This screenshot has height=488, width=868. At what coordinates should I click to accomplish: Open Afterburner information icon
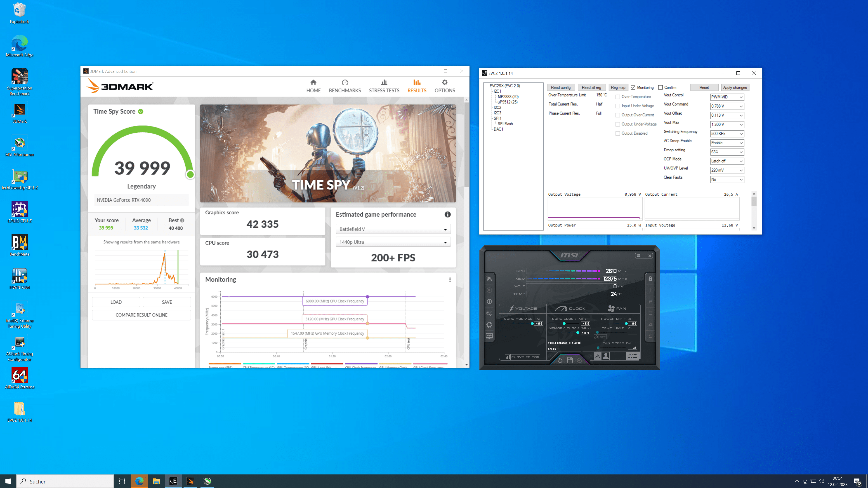489,302
